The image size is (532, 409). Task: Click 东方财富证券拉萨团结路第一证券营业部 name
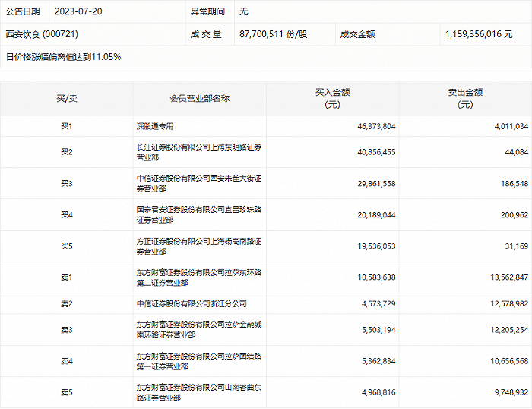point(199,361)
